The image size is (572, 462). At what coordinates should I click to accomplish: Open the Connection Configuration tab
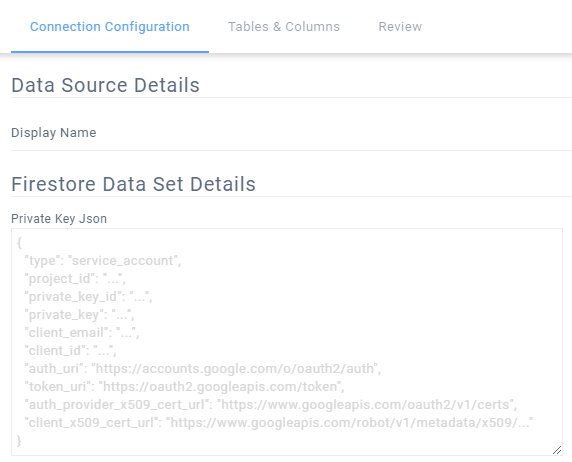tap(110, 27)
